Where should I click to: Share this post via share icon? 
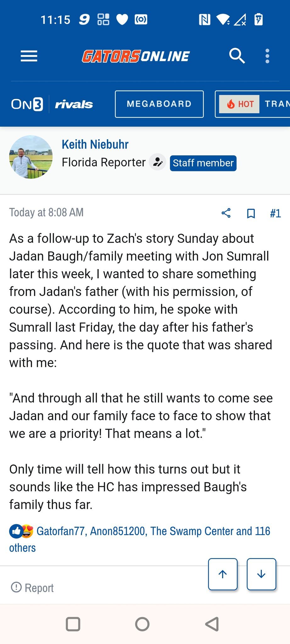pos(226,213)
